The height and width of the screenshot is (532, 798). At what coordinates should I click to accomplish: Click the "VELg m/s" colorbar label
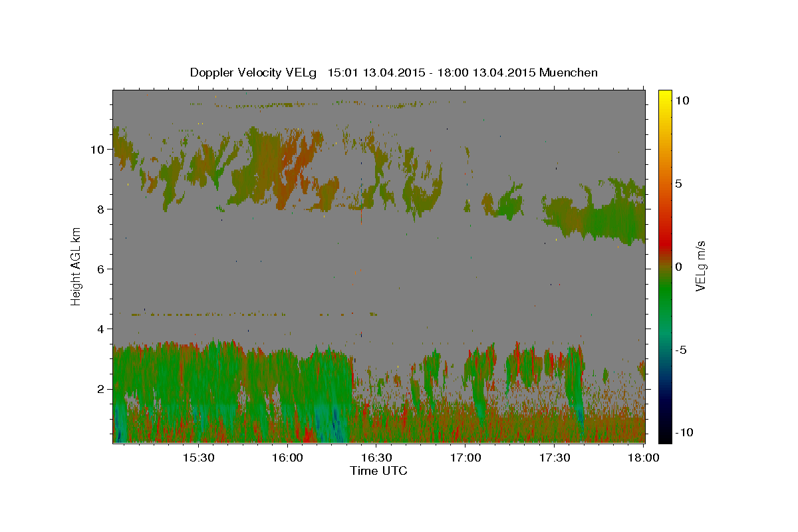pos(700,267)
